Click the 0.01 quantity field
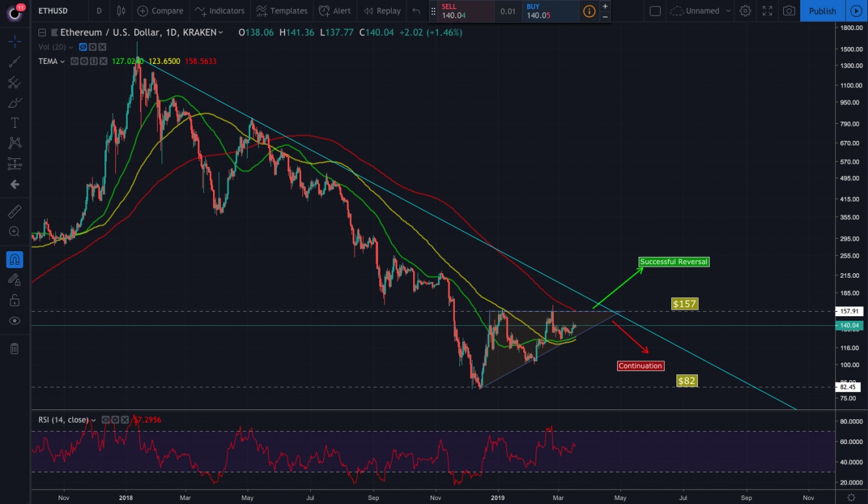868x504 pixels. click(x=508, y=11)
